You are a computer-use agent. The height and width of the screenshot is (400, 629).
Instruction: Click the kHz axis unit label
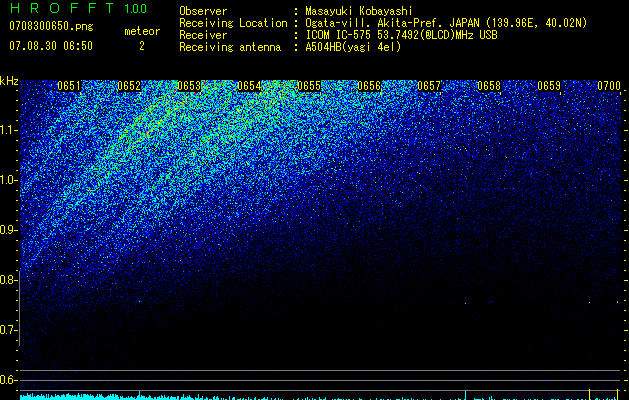coord(9,81)
